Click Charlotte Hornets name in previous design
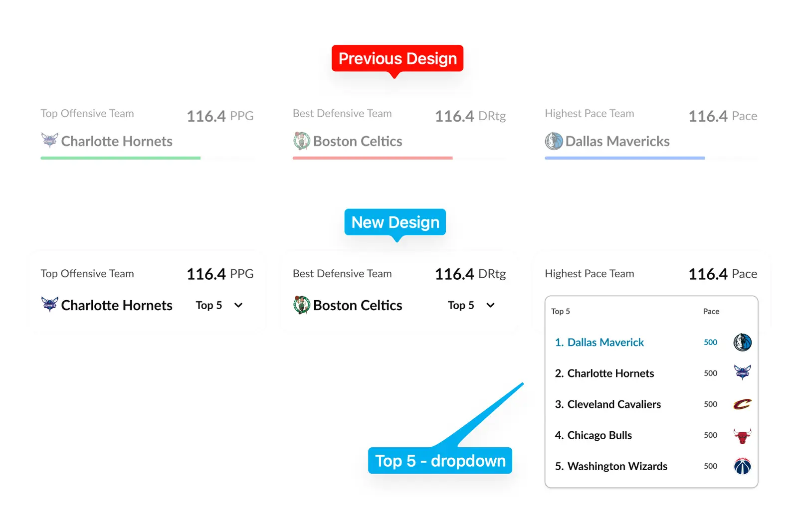 tap(117, 142)
